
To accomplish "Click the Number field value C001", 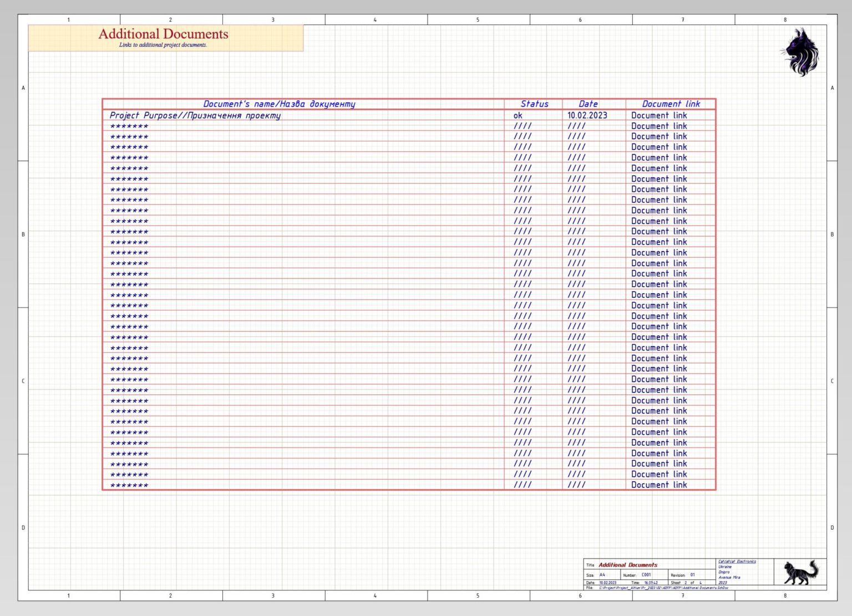I will (646, 575).
